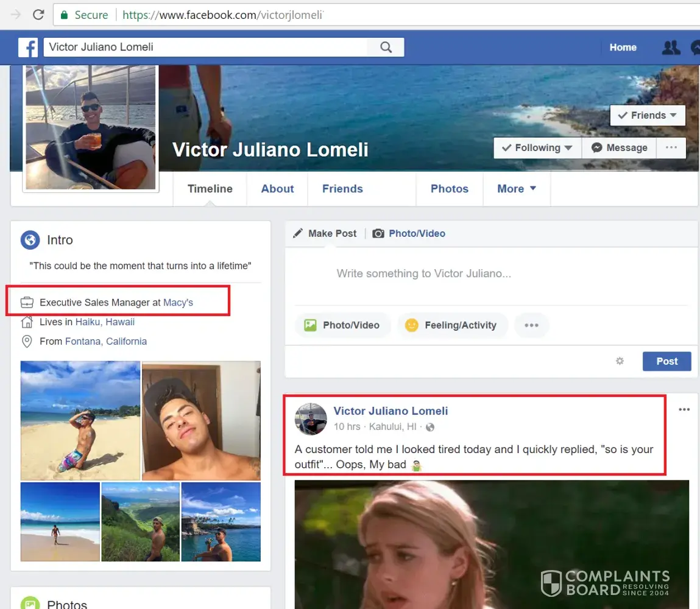The image size is (700, 609).
Task: Switch to the About tab
Action: [277, 189]
